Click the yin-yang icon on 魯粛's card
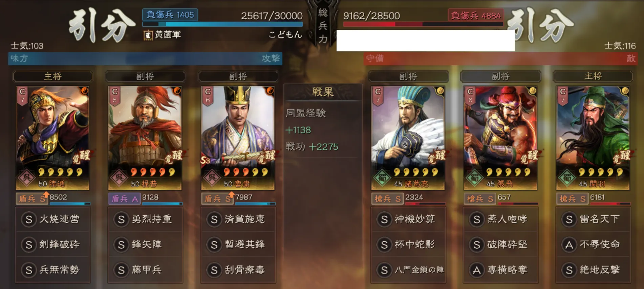 [270, 91]
